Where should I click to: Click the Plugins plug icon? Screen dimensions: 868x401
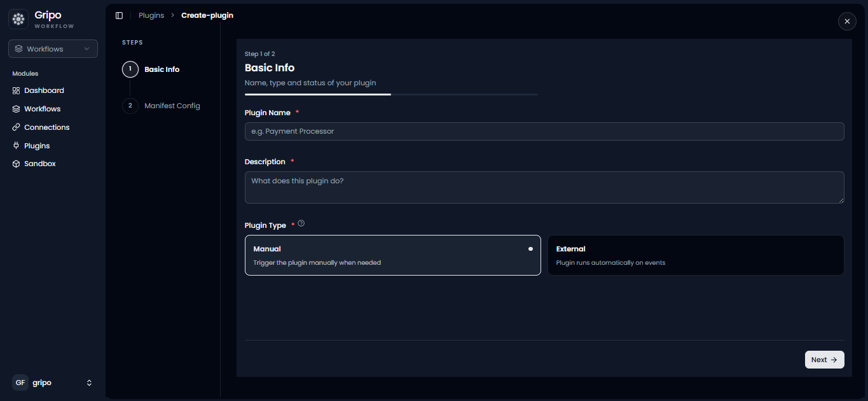point(17,146)
